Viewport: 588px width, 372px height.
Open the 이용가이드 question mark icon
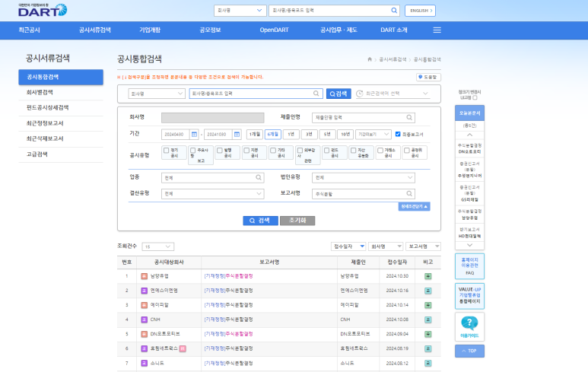click(x=469, y=323)
